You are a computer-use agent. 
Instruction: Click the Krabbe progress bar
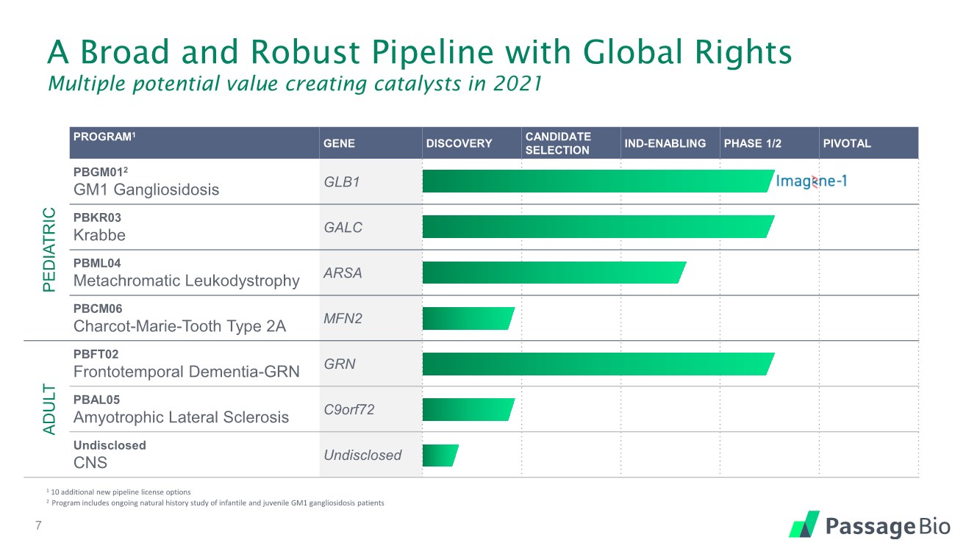(598, 227)
